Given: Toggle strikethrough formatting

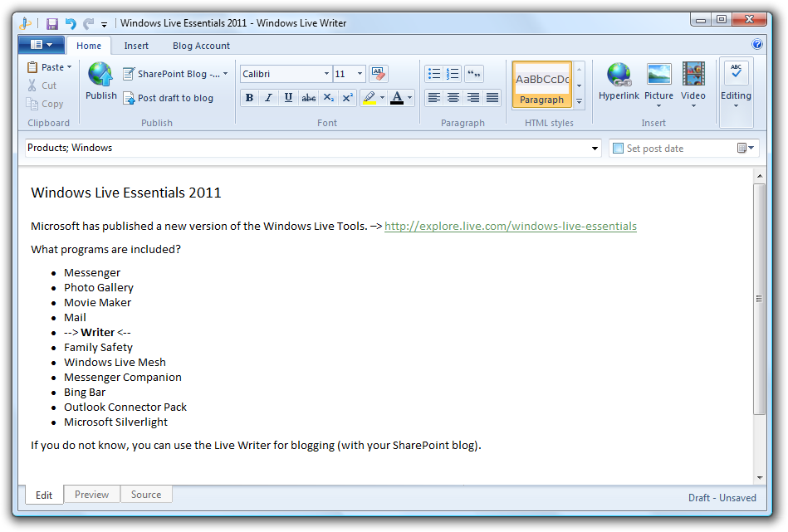Looking at the screenshot, I should point(309,97).
